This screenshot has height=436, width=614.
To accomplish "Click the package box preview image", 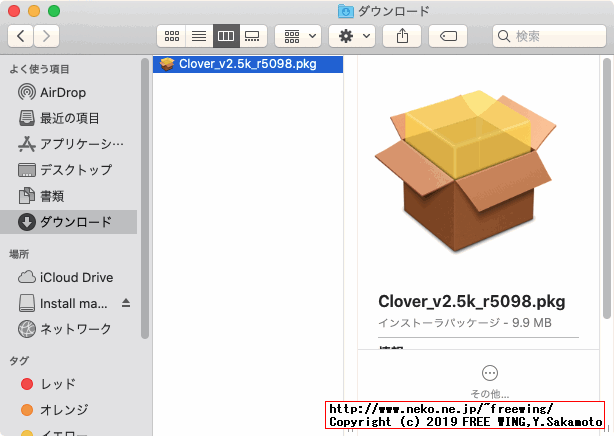I will click(466, 171).
